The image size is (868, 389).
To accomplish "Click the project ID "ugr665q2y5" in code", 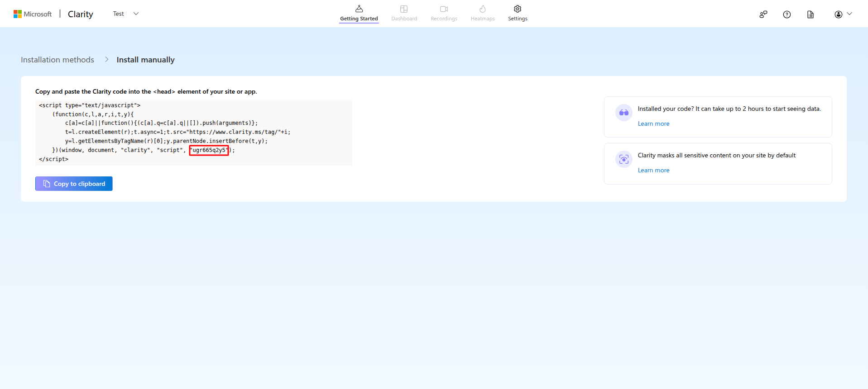I will (x=209, y=150).
